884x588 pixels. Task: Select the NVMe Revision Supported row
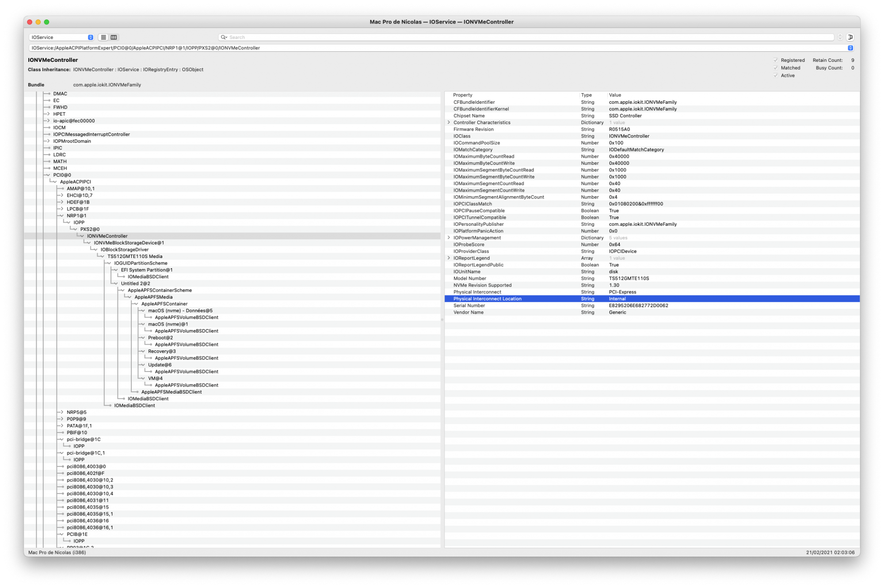pyautogui.click(x=652, y=285)
